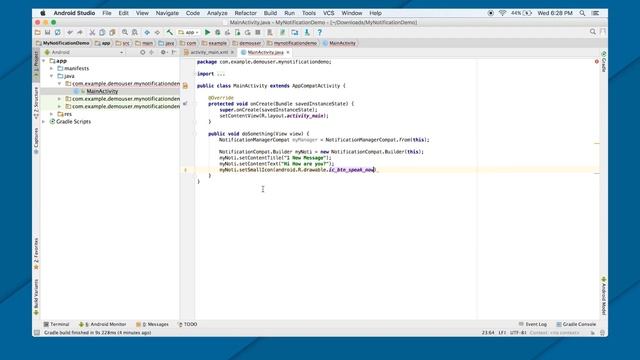Select MainActivity in project tree
The width and height of the screenshot is (640, 360).
pos(102,91)
